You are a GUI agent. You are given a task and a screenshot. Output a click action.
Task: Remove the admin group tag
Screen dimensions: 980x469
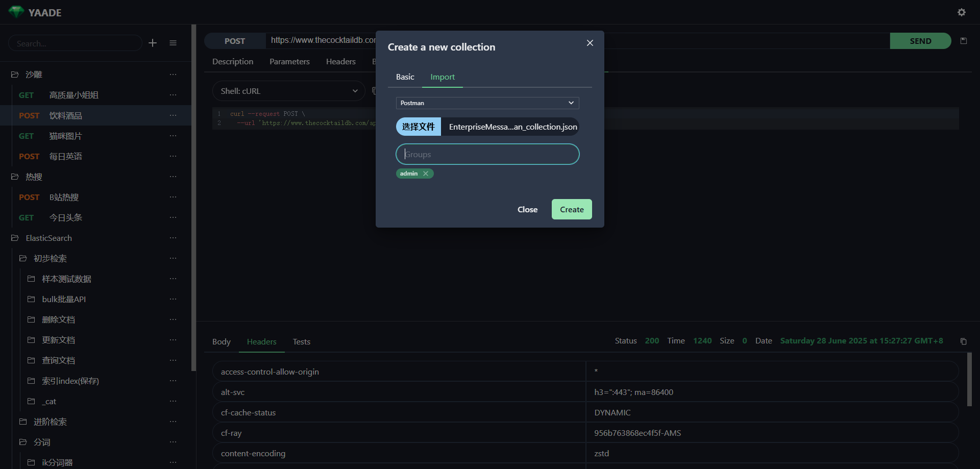coord(426,174)
